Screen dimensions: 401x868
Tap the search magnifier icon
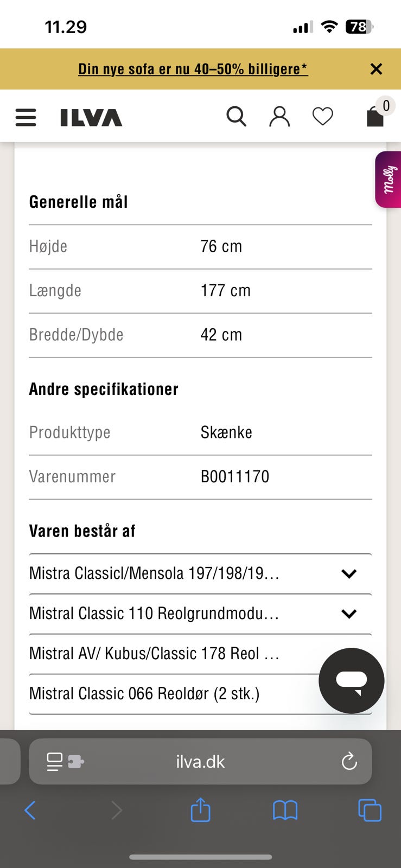[236, 117]
